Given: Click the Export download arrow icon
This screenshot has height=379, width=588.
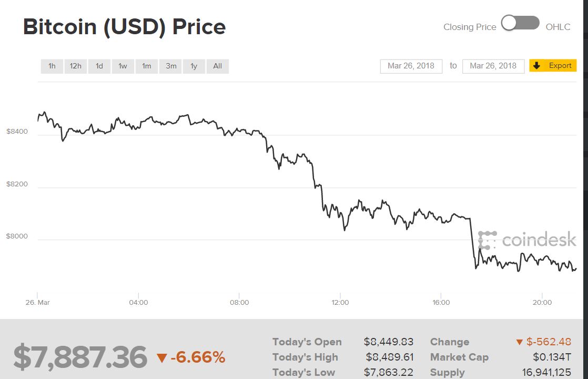Looking at the screenshot, I should click(536, 65).
